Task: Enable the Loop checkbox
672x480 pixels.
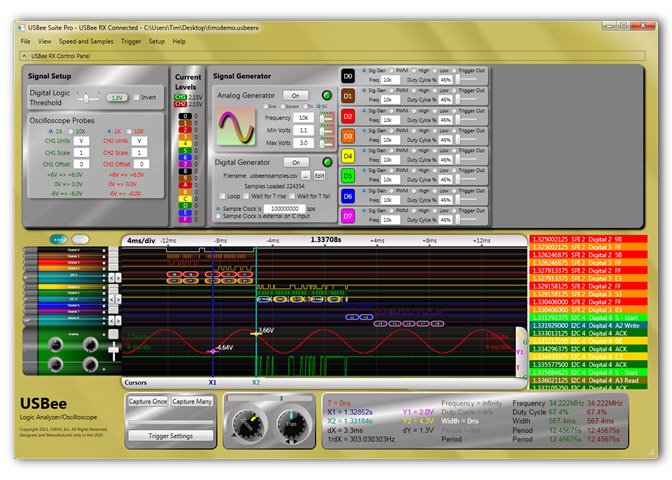Action: [222, 196]
